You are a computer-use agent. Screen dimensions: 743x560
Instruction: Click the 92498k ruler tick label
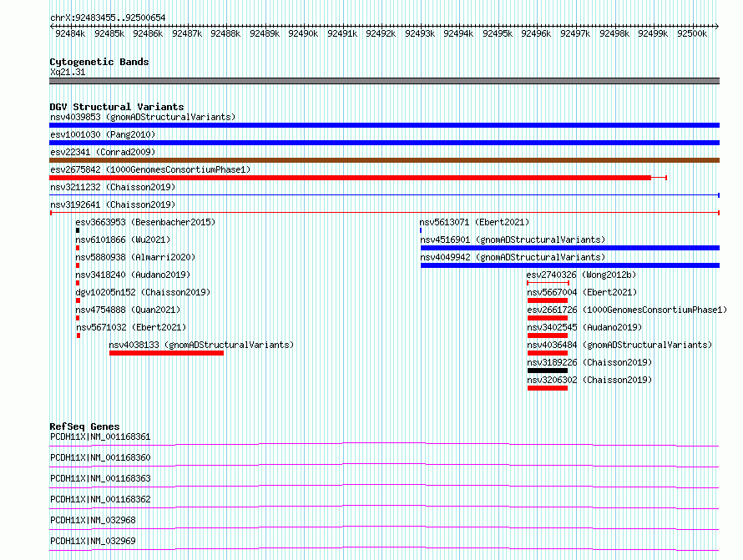click(x=614, y=34)
